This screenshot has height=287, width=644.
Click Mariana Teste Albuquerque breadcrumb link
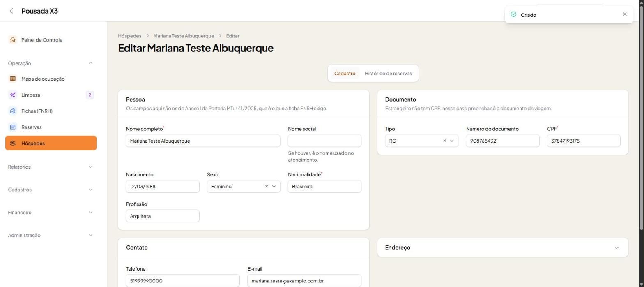pyautogui.click(x=184, y=36)
